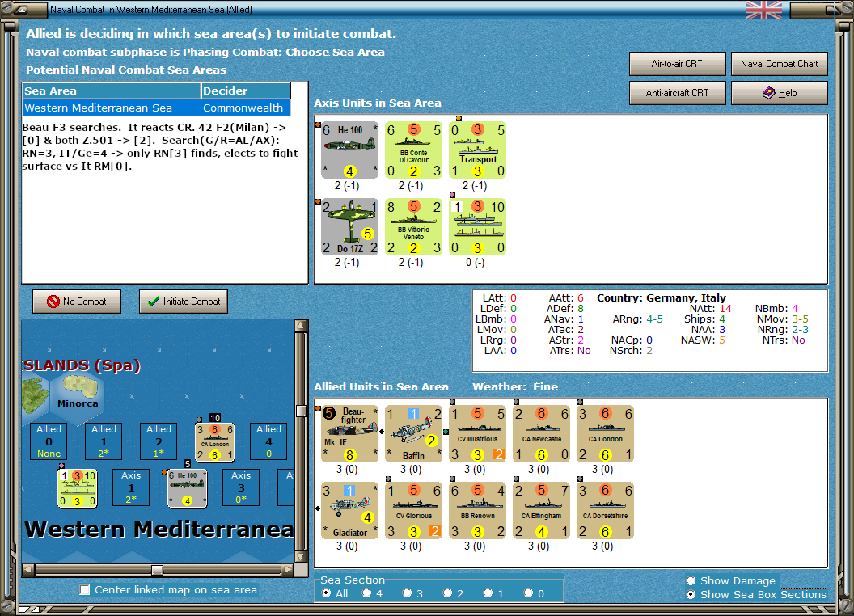
Task: Select sea section 1 radio button
Action: coord(488,593)
